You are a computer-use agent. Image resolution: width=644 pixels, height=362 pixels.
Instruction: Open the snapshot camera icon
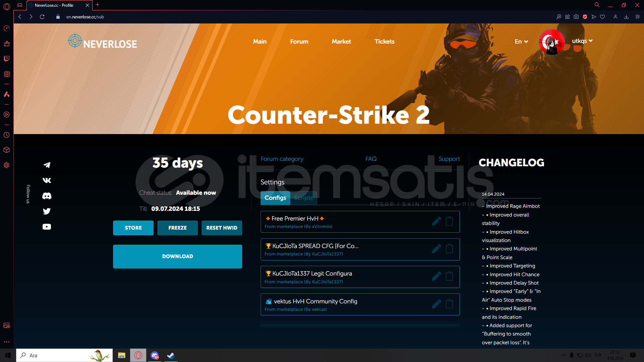576,17
